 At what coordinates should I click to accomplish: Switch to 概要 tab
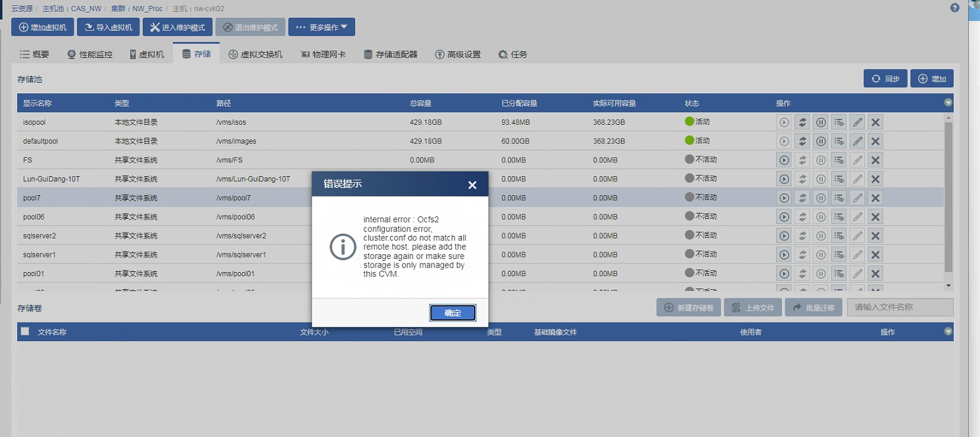34,55
